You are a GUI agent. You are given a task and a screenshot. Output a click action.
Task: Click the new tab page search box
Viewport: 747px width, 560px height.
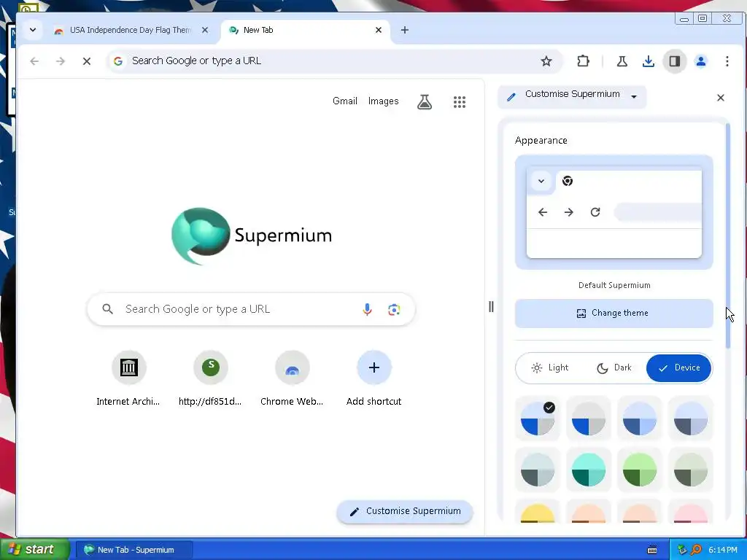[x=251, y=309]
